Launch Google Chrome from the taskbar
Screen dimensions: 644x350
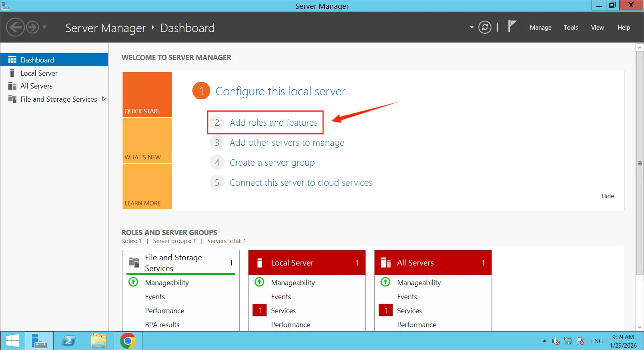tap(128, 341)
